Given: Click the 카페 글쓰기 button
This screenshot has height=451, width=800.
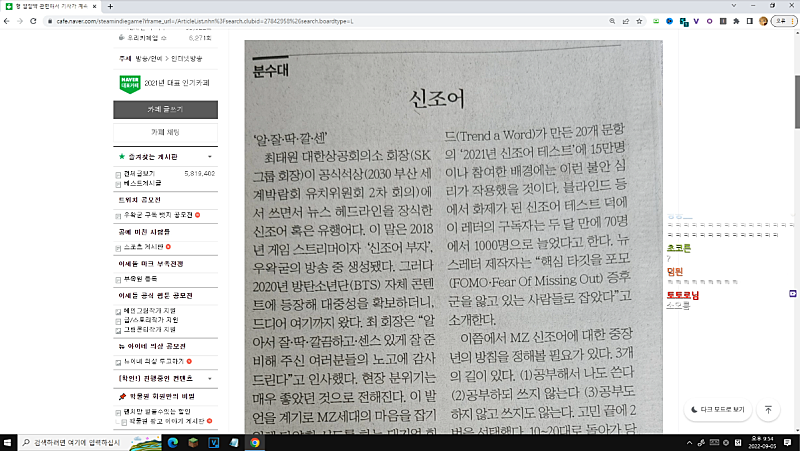Looking at the screenshot, I should [x=165, y=110].
